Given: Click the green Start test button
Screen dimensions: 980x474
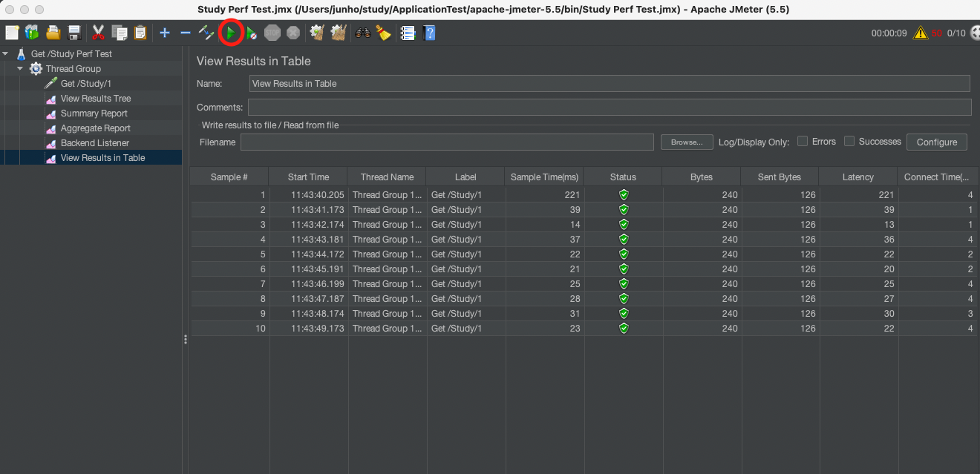Looking at the screenshot, I should point(231,33).
